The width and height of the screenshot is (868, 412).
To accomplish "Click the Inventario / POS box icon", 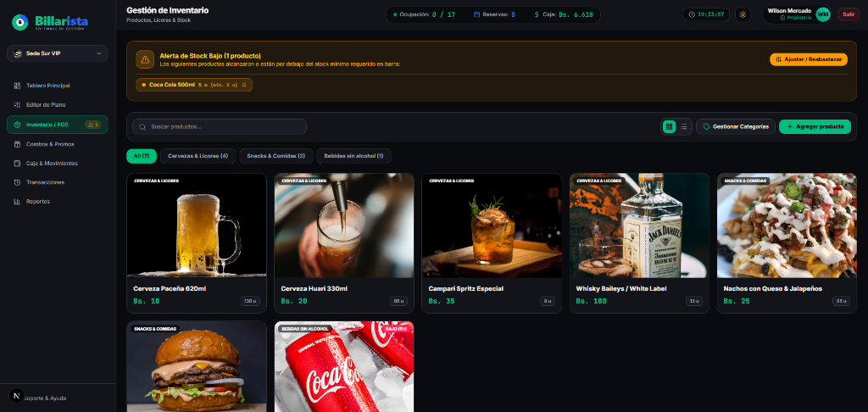I will [x=17, y=125].
